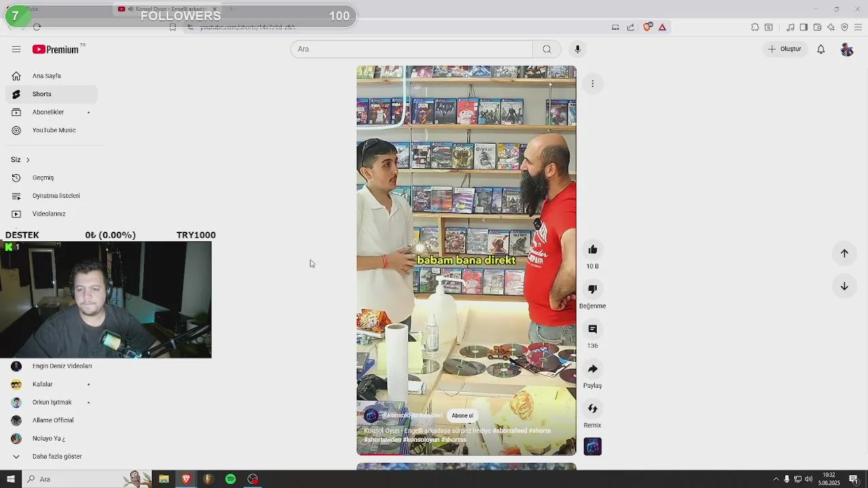Click the browser address bar URL
868x488 pixels.
point(248,27)
